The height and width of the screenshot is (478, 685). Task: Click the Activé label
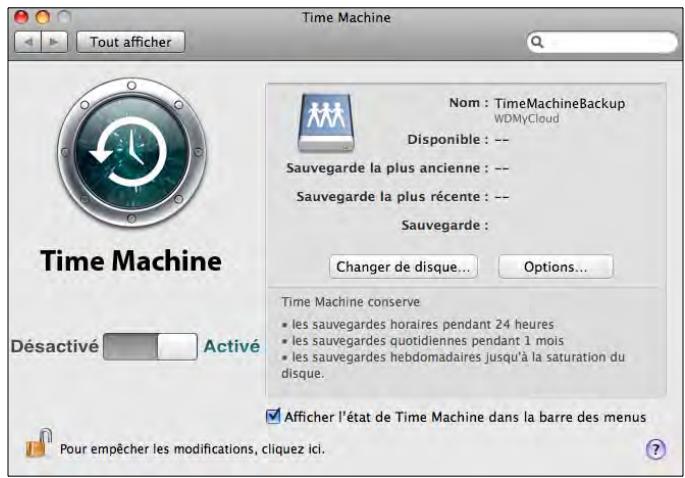(x=232, y=346)
